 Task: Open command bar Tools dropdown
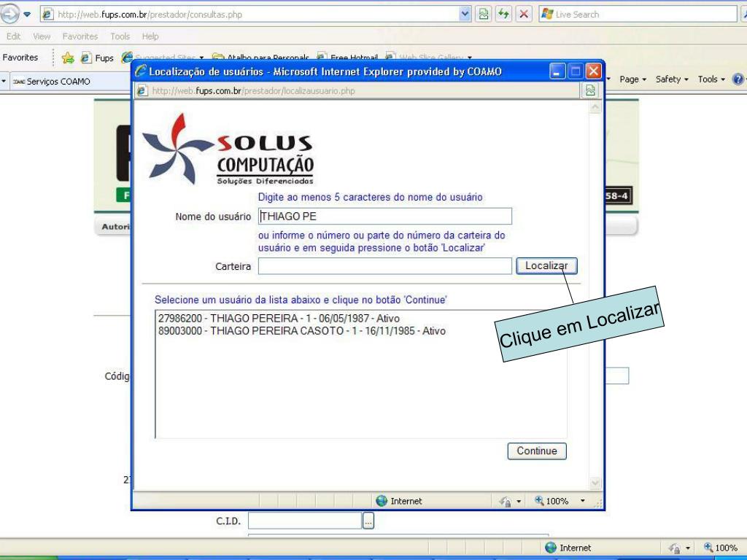(x=711, y=79)
